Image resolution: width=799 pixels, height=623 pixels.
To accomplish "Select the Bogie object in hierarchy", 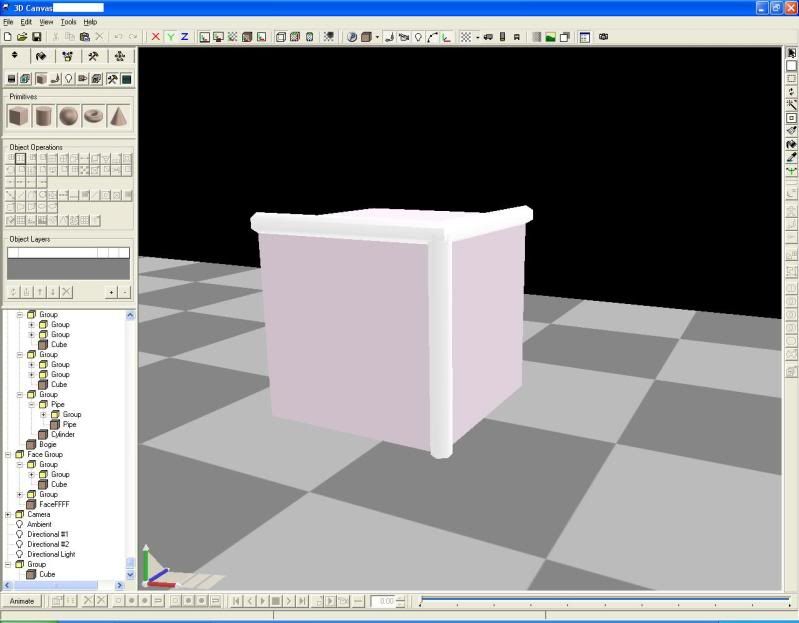I will click(x=47, y=444).
